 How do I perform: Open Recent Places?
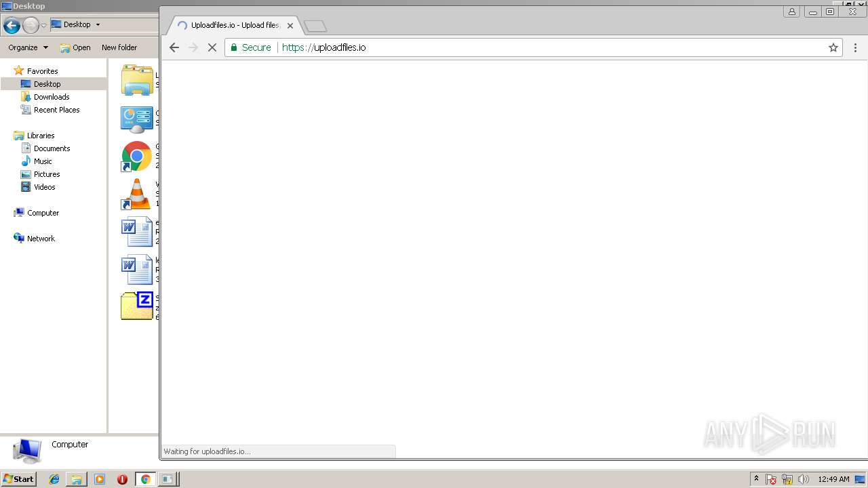(56, 110)
